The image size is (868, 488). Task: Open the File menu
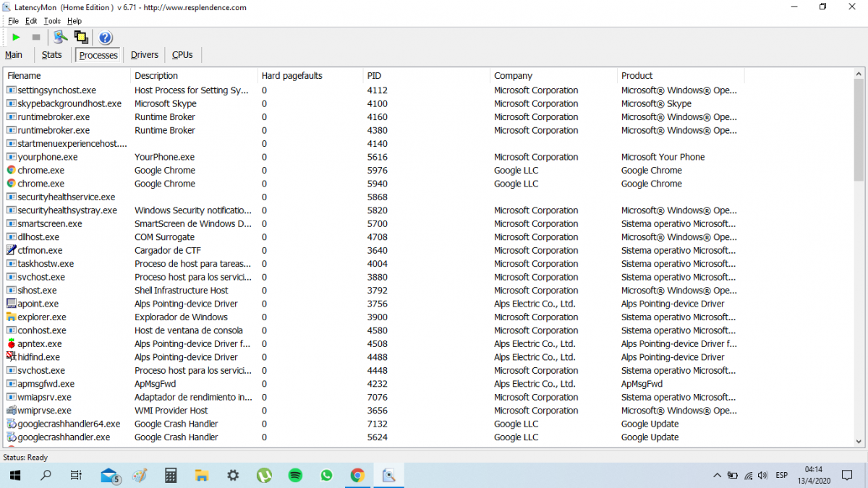click(x=14, y=21)
